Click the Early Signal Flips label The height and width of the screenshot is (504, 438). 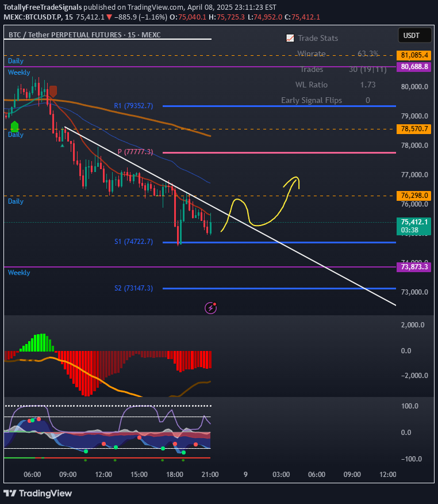(x=312, y=100)
